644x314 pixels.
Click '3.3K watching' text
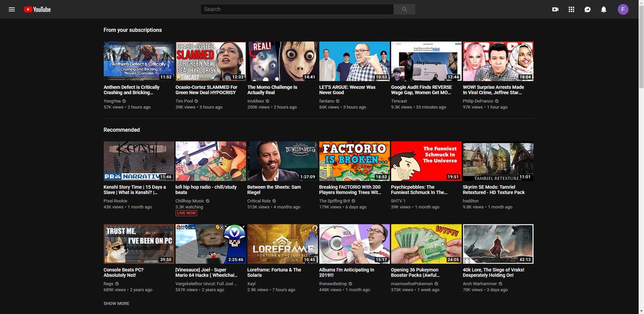pyautogui.click(x=189, y=207)
